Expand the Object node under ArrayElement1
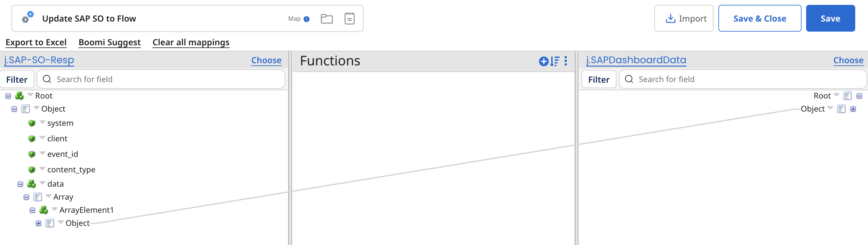This screenshot has width=868, height=245. pos(39,223)
